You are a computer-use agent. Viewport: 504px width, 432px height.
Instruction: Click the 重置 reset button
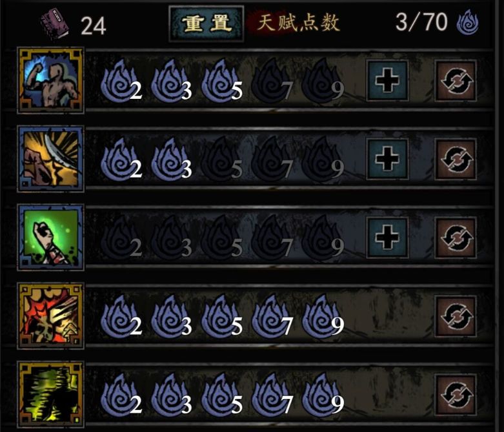click(207, 23)
